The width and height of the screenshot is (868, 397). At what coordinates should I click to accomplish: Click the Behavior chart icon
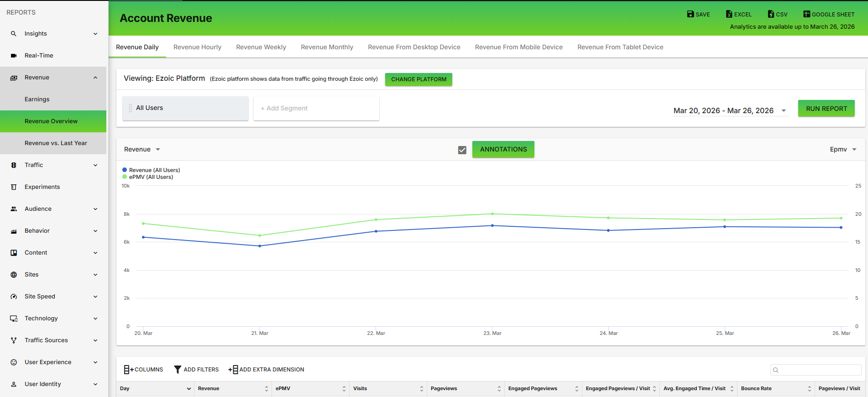coord(14,231)
